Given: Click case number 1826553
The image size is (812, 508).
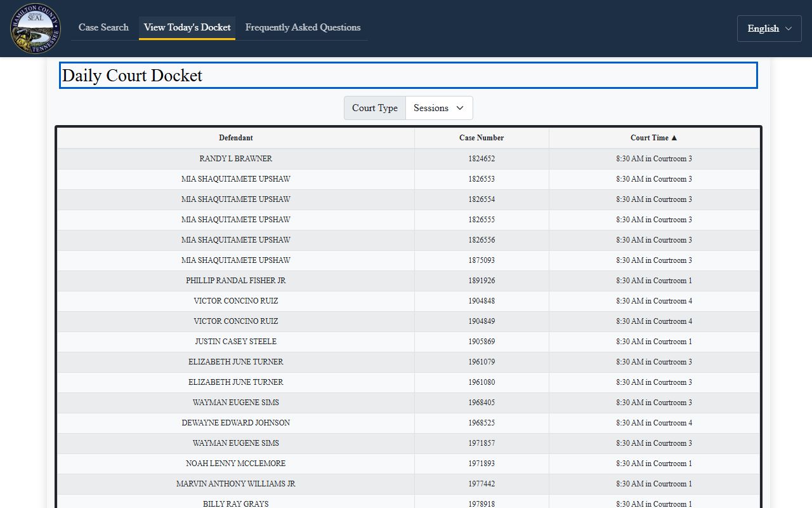Looking at the screenshot, I should (481, 179).
